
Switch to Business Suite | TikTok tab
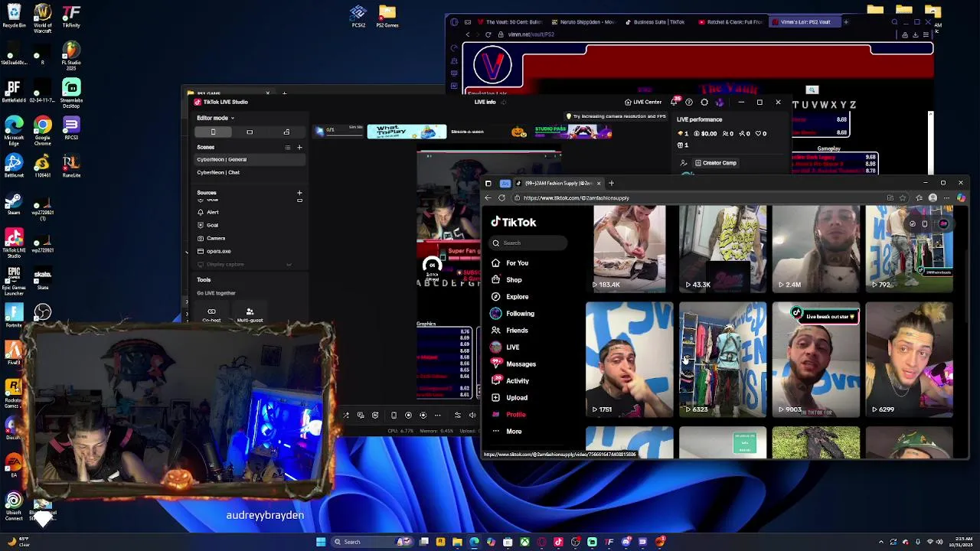655,22
